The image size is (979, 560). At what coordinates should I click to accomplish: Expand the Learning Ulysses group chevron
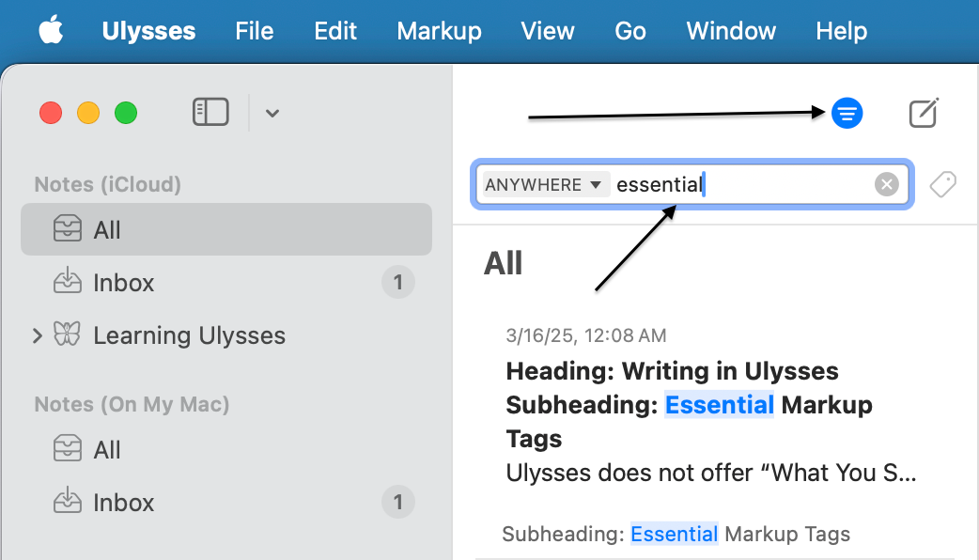pyautogui.click(x=38, y=335)
